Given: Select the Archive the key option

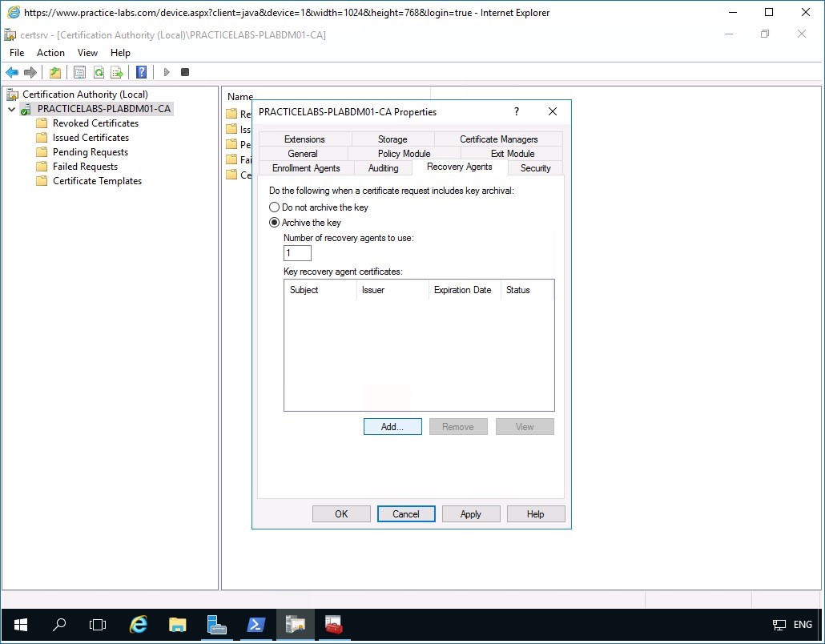Looking at the screenshot, I should click(x=274, y=222).
